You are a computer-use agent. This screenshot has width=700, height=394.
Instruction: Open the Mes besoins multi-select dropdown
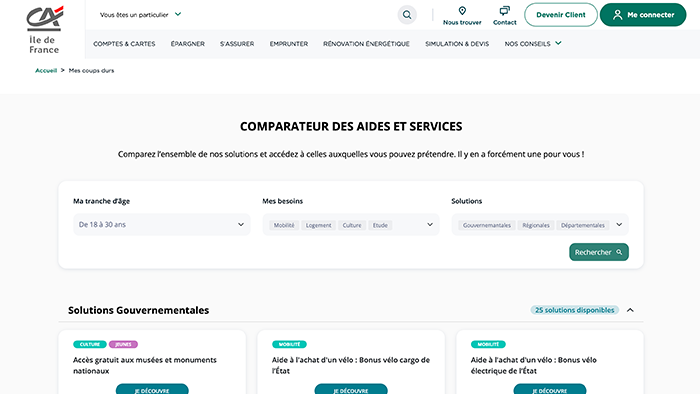(351, 224)
